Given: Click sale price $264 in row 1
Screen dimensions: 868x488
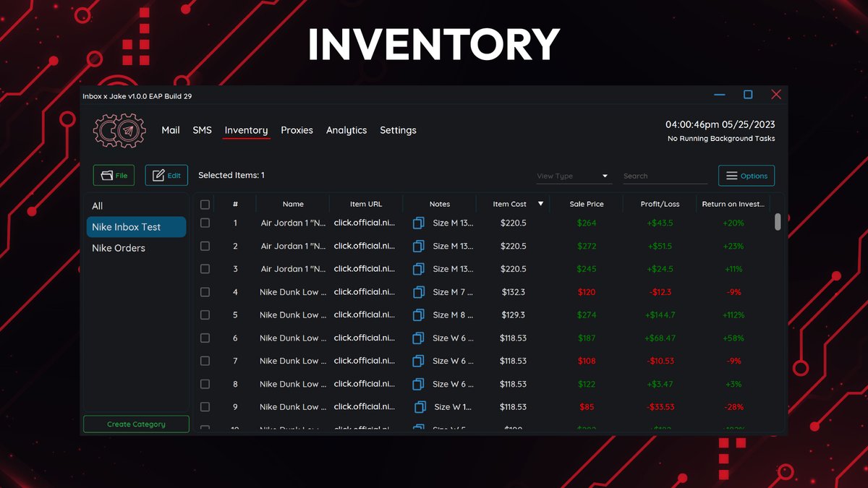Looking at the screenshot, I should (x=587, y=223).
